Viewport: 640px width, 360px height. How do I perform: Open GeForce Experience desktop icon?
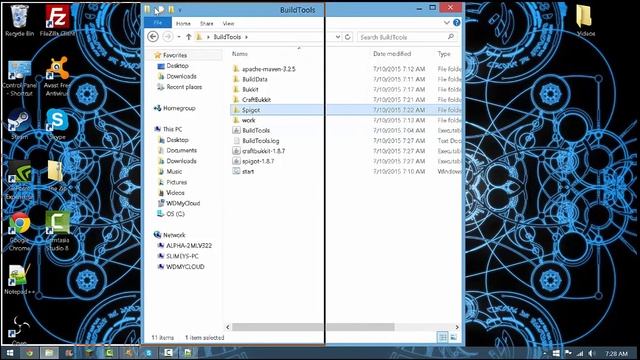pyautogui.click(x=19, y=180)
